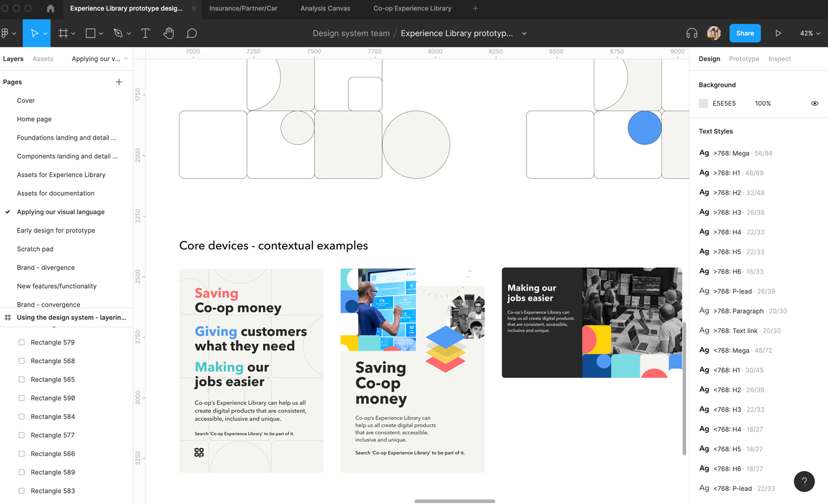Click frame icon of 'Using the design system' layer
The width and height of the screenshot is (828, 504).
pyautogui.click(x=8, y=317)
